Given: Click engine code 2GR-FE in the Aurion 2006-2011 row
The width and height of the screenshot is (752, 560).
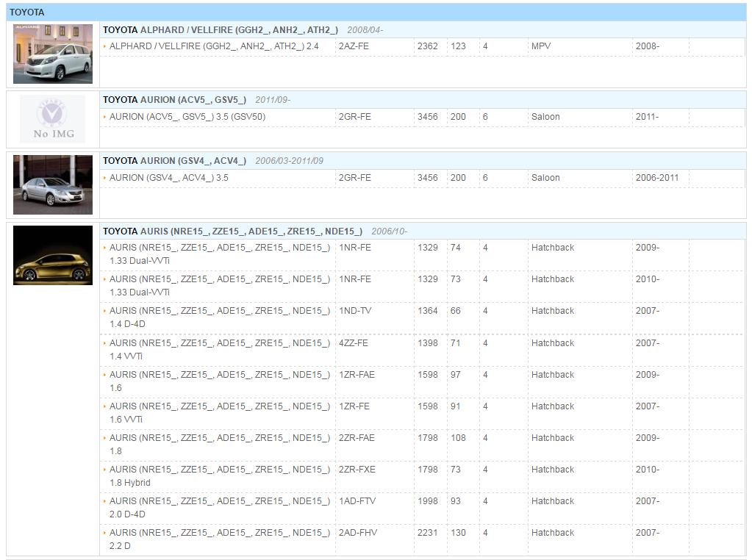Looking at the screenshot, I should coord(355,178).
